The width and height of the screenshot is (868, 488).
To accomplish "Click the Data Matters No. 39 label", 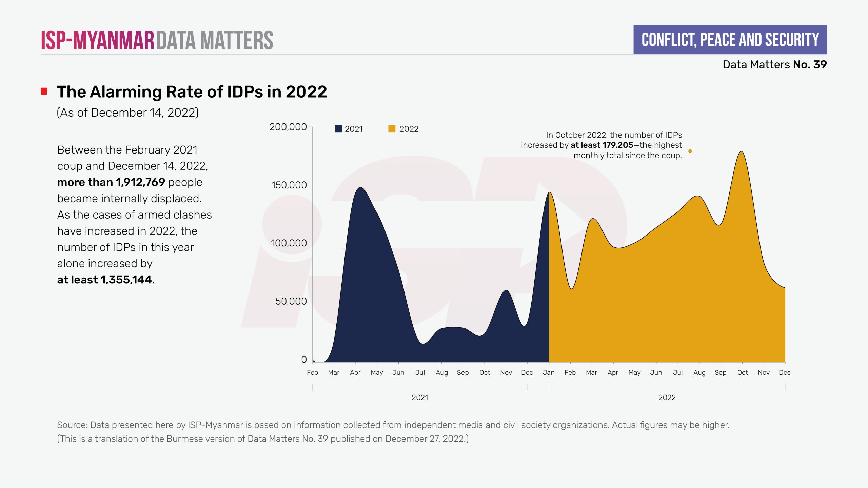I will (774, 64).
